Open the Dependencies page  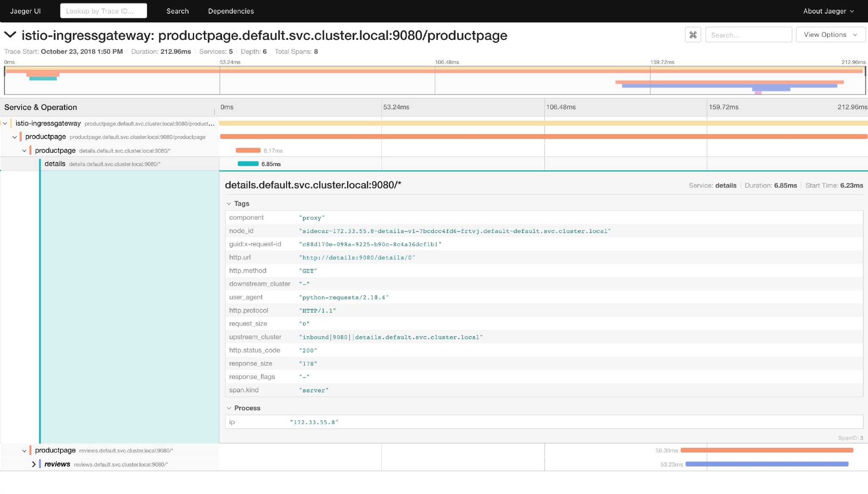click(231, 11)
